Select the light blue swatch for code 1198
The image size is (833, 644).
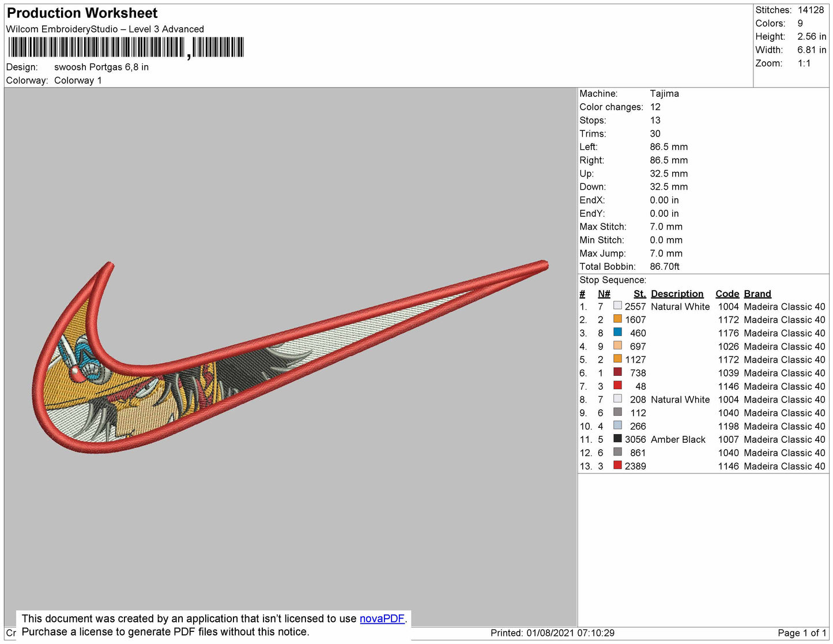(617, 425)
